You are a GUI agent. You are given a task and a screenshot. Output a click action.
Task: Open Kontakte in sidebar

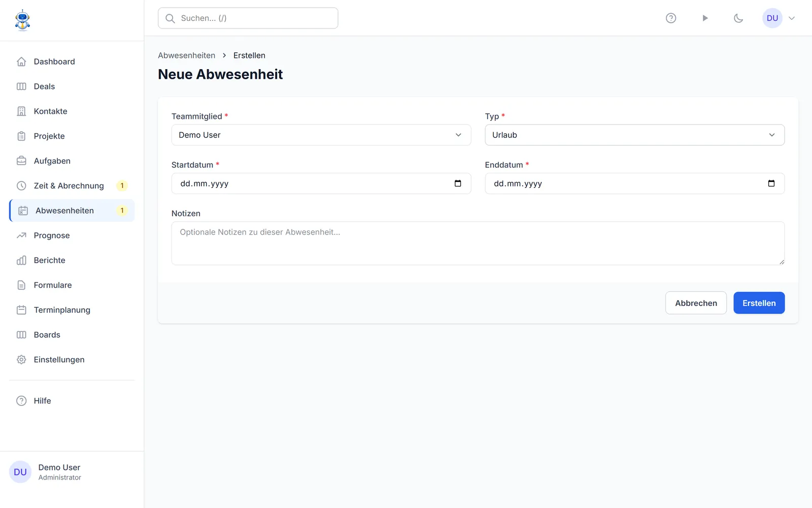click(72, 111)
